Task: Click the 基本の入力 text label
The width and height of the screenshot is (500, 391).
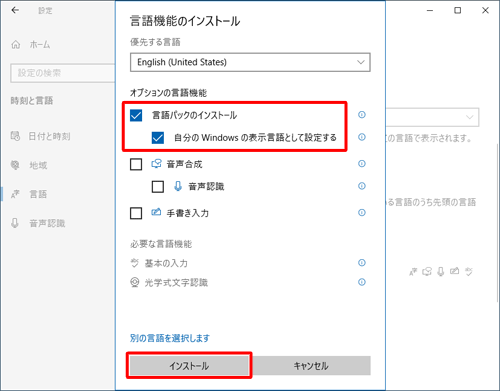Action: pyautogui.click(x=166, y=263)
